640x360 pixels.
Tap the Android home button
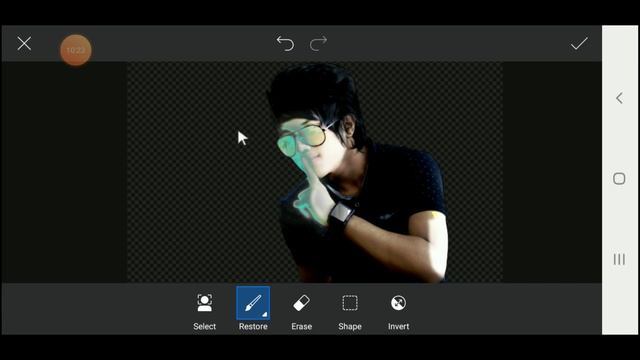pos(619,178)
